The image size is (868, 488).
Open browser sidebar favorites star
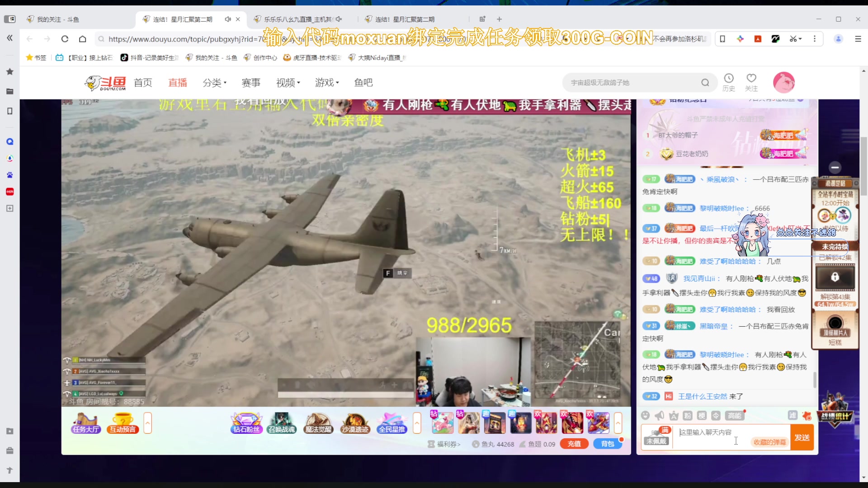9,71
